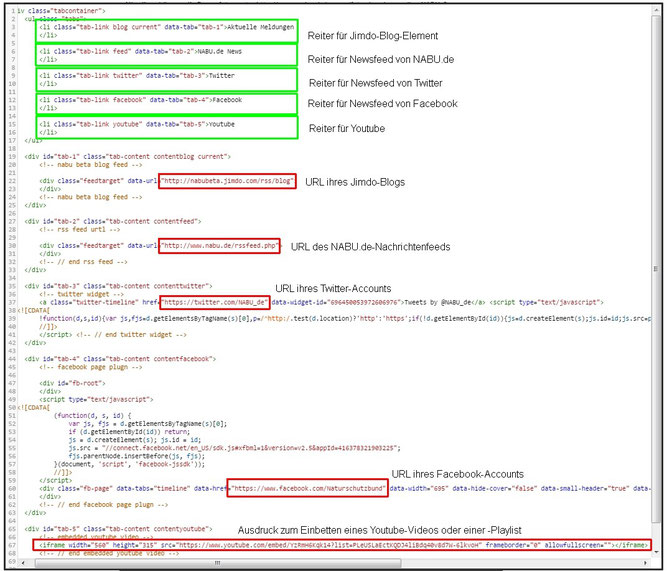Click the "// end twitter widget" comment

131,334
